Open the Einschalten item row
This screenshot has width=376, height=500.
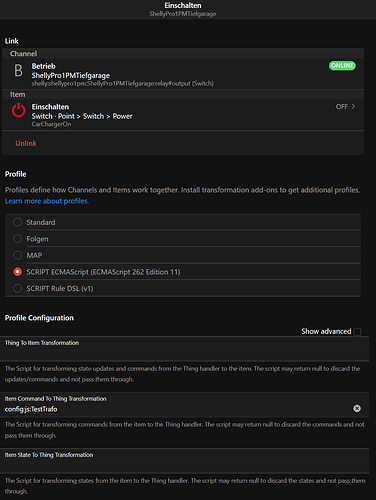click(x=183, y=115)
